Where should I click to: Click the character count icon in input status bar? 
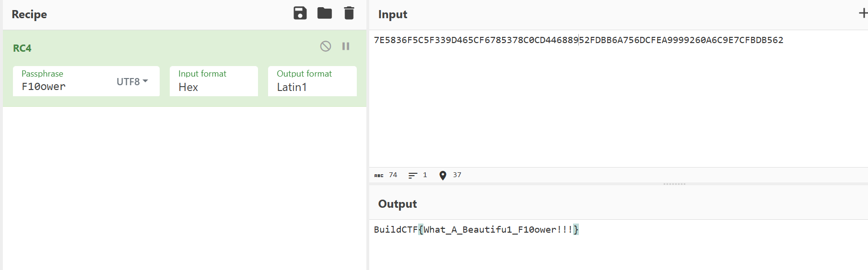[379, 175]
